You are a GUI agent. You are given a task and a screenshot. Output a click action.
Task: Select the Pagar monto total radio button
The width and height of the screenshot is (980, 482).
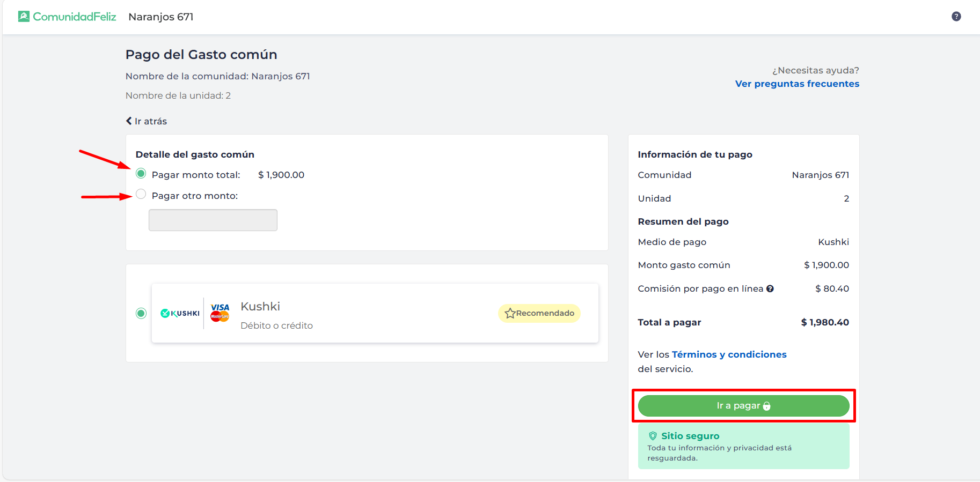click(141, 173)
